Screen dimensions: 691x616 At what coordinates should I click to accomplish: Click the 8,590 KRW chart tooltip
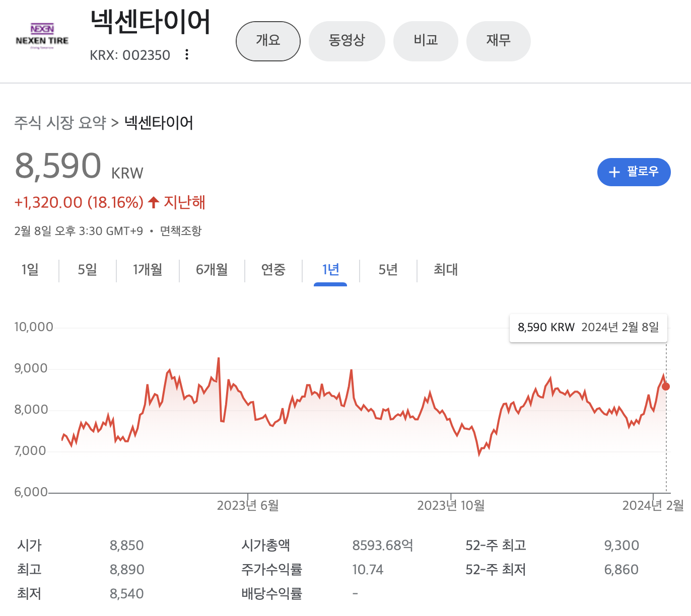[x=588, y=328]
